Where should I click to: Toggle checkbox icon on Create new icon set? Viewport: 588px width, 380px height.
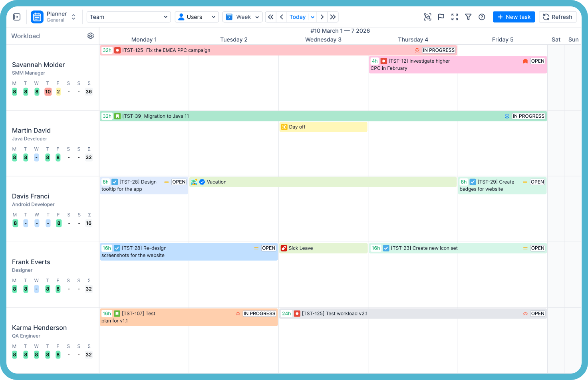tap(386, 248)
